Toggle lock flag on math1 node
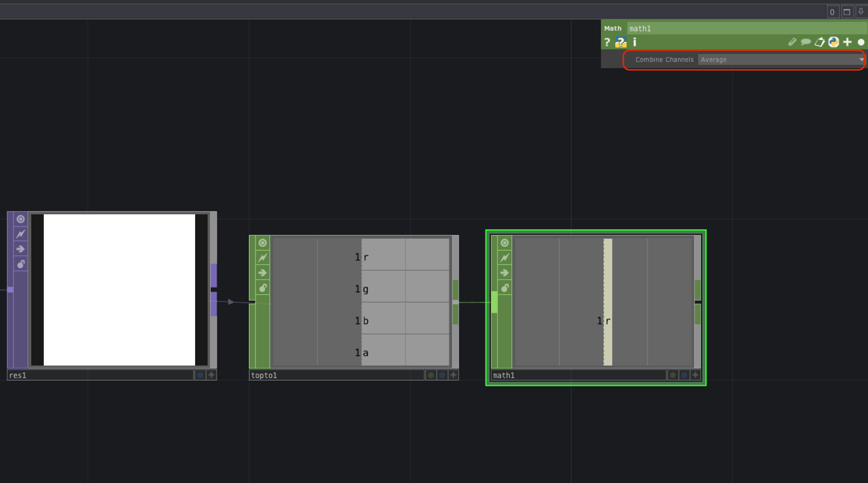868x483 pixels. pos(505,288)
